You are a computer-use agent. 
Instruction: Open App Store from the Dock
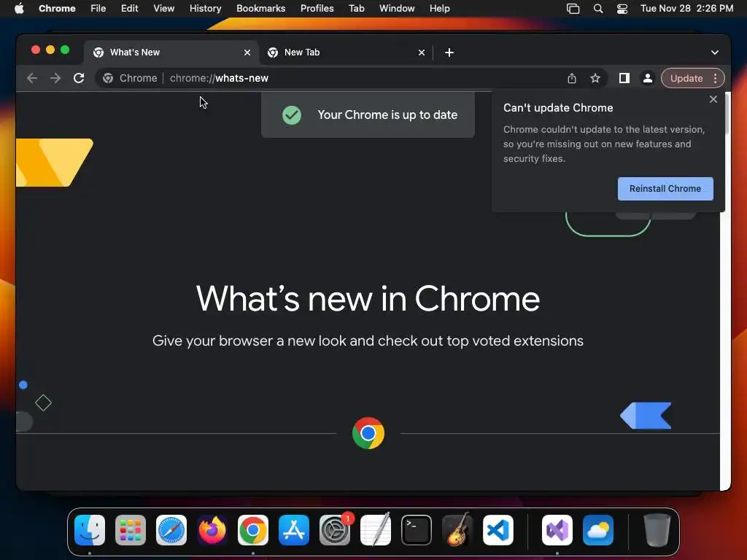(x=294, y=530)
